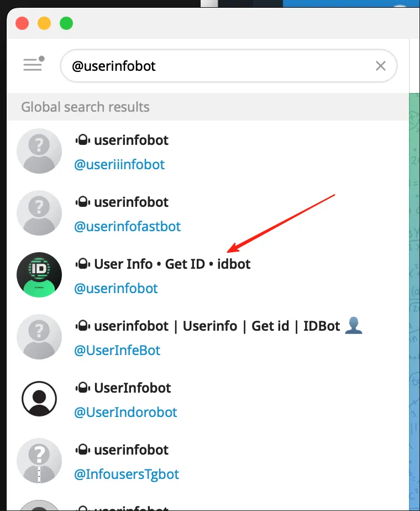Open avatar of @UserInfeBot result
Screen dimensions: 420x511
click(39, 337)
